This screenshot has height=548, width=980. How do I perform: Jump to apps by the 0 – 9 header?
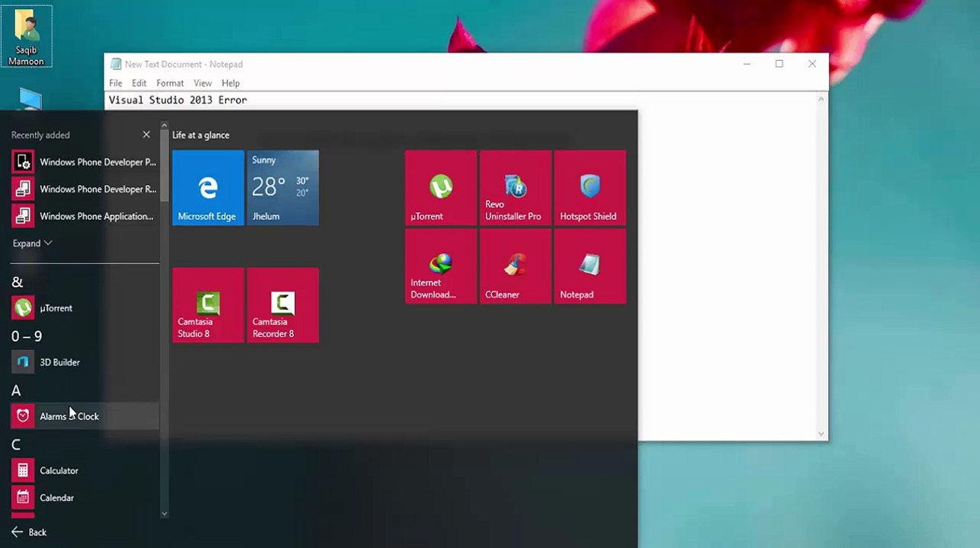[x=27, y=336]
